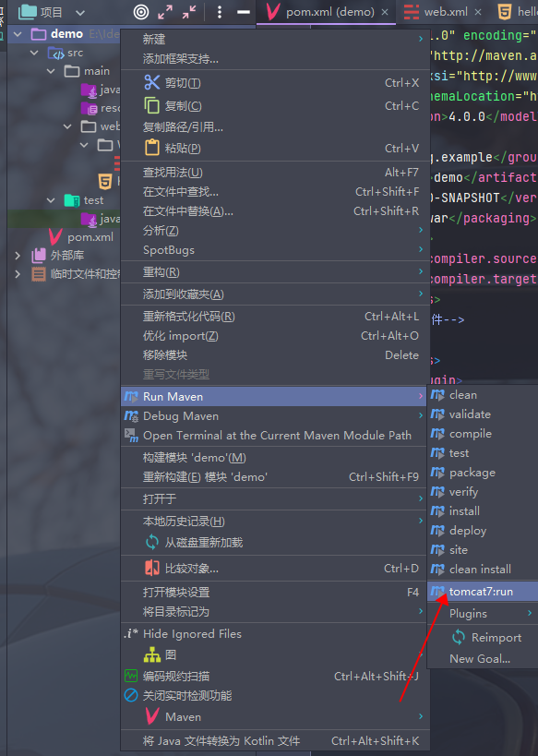Switch to web.xml editor tab
Viewport: 538px width, 756px height.
[x=446, y=12]
